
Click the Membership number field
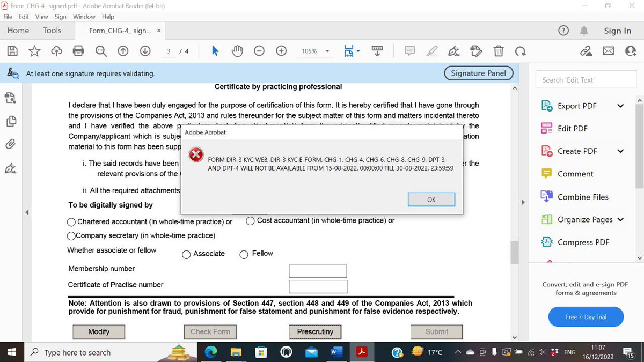coord(318,271)
